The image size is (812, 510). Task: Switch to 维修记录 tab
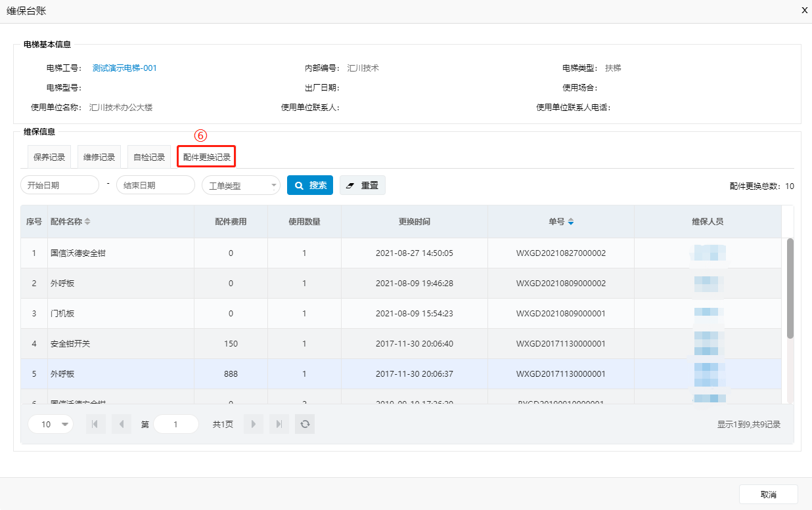pos(99,158)
